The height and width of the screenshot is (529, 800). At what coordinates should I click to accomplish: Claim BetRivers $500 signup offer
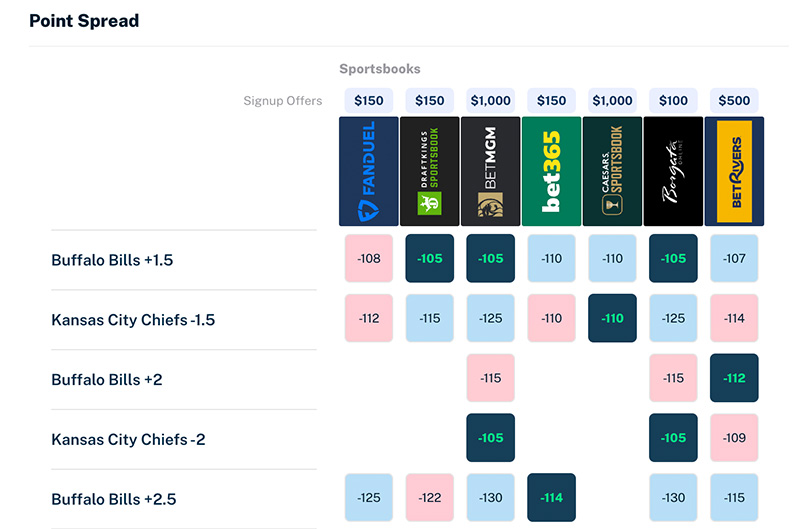coord(734,100)
